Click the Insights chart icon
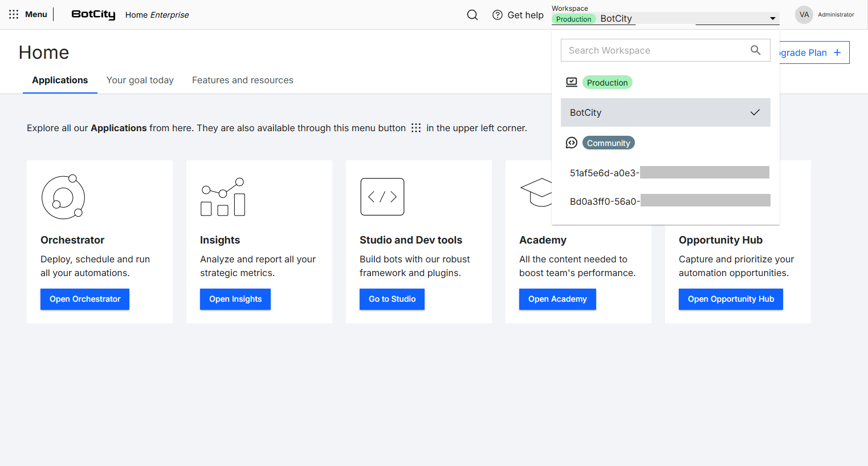The image size is (868, 466). (x=223, y=197)
